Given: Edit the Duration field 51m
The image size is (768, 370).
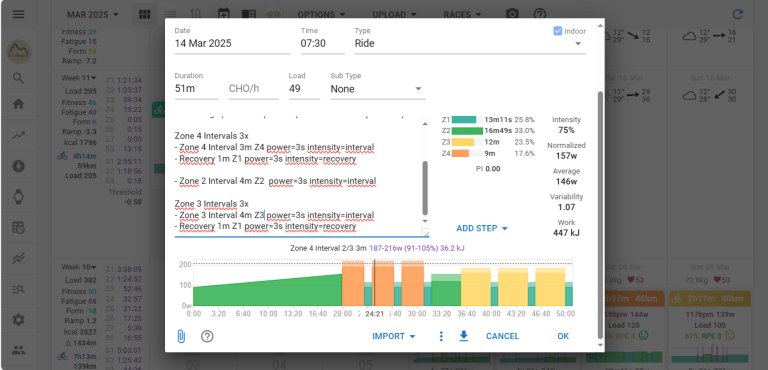Looking at the screenshot, I should pos(196,89).
